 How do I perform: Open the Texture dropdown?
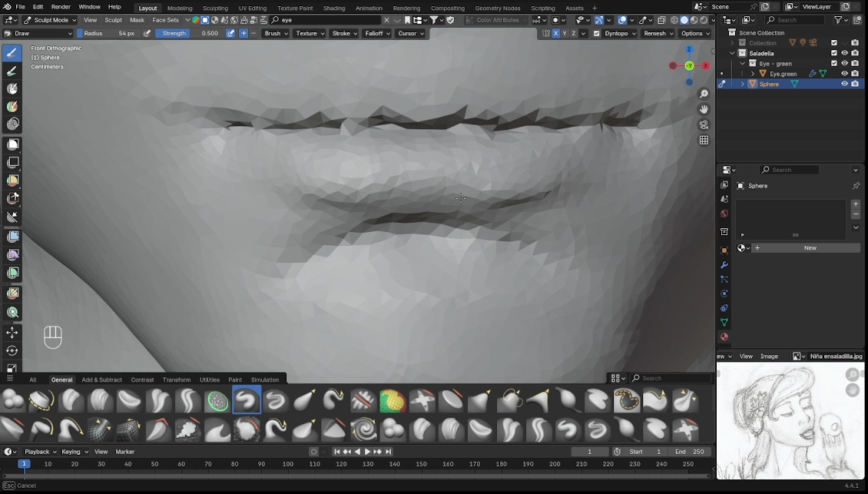click(x=310, y=33)
